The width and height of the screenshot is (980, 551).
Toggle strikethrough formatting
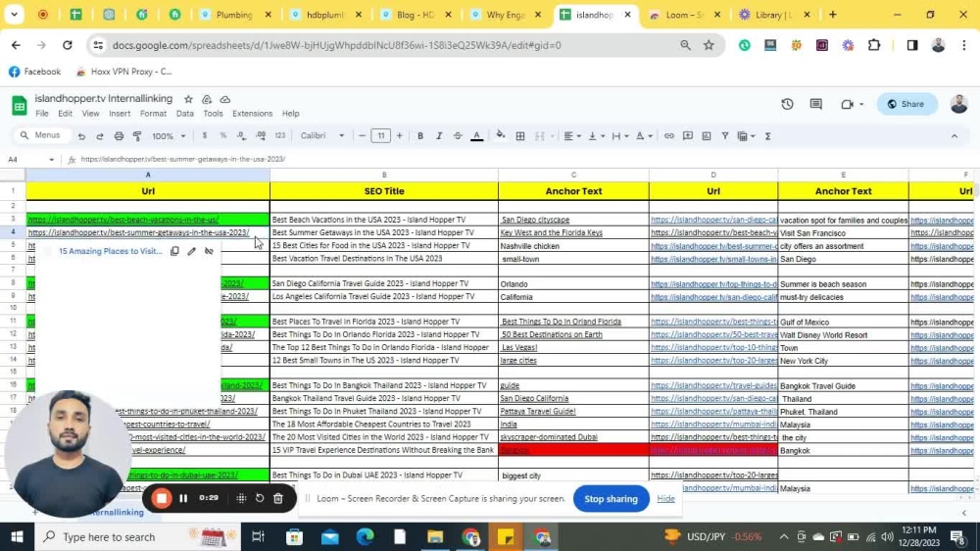[x=458, y=135]
